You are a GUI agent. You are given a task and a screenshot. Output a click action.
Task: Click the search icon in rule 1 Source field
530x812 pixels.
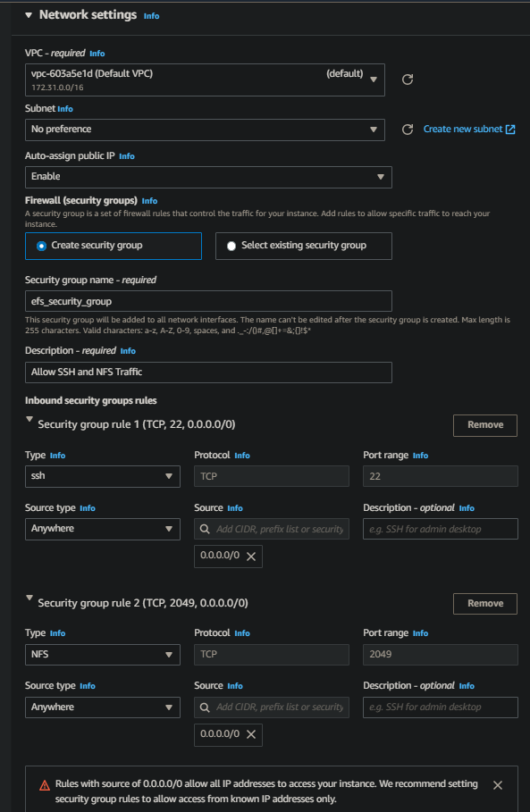coord(205,529)
